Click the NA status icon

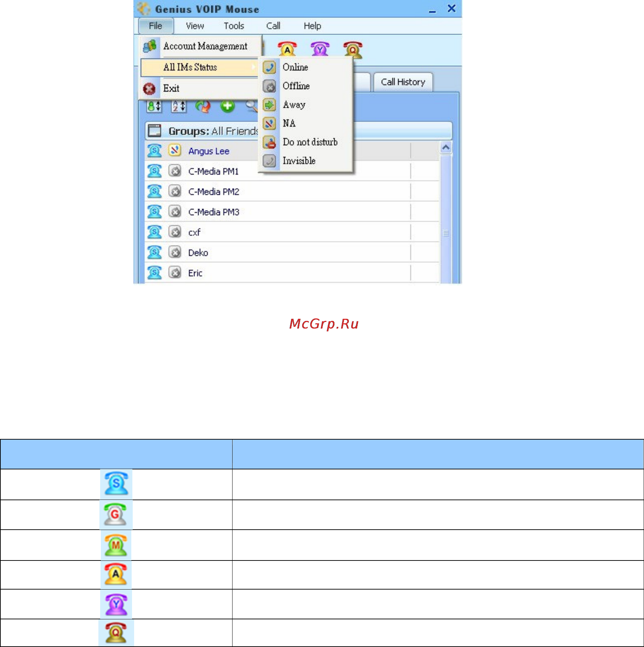click(x=269, y=123)
